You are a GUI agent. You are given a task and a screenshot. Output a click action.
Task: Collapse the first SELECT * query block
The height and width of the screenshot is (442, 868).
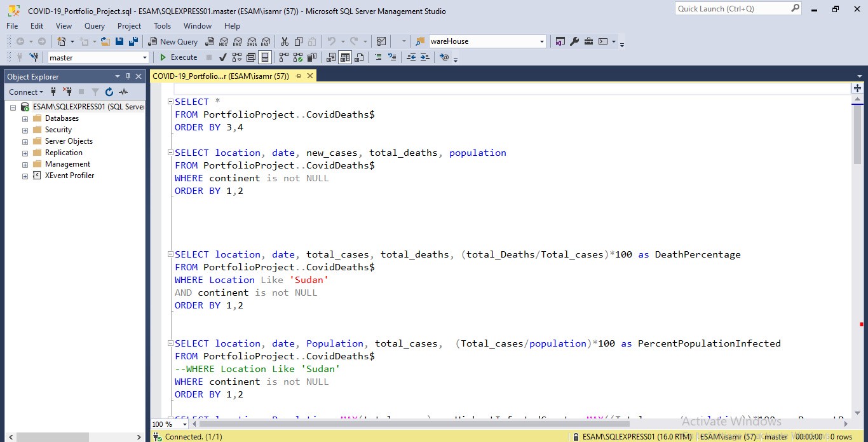tap(170, 102)
